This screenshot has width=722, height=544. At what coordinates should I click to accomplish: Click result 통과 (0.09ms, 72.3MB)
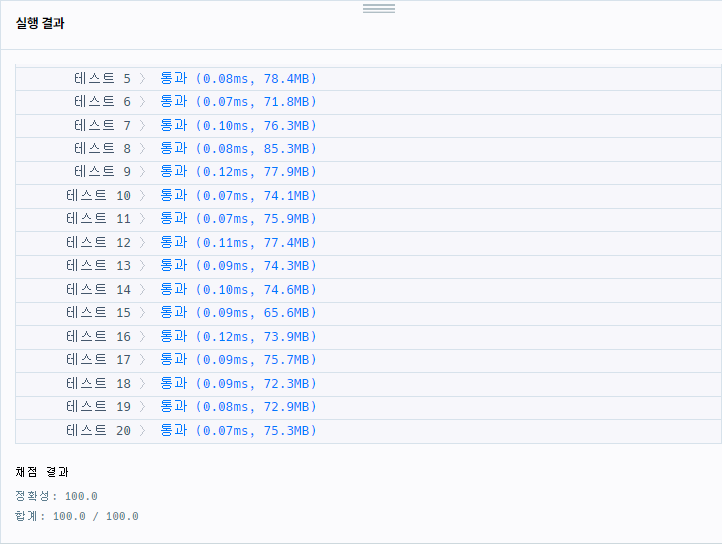(x=239, y=384)
